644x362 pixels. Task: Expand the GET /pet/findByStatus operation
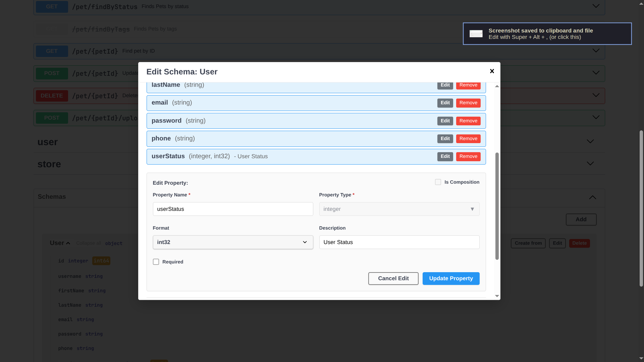pyautogui.click(x=596, y=6)
